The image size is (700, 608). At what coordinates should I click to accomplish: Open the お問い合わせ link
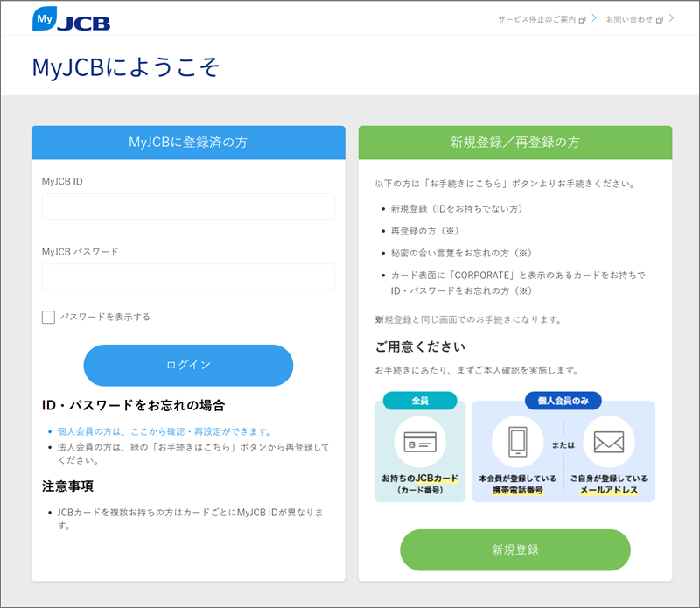(629, 19)
